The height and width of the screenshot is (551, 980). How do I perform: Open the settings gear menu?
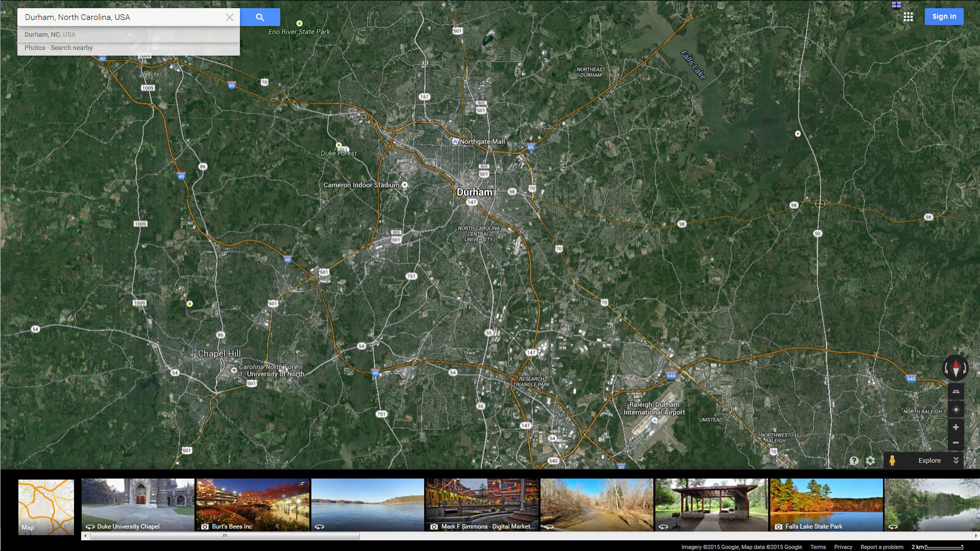tap(870, 461)
